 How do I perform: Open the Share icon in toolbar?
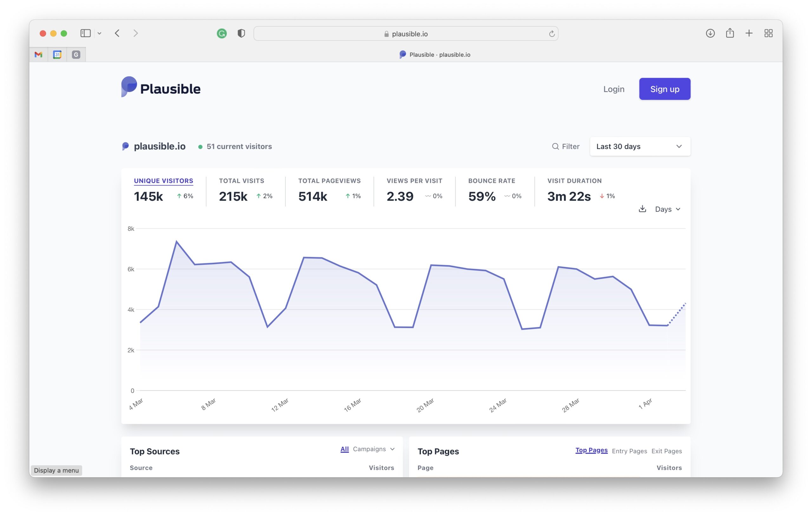pos(730,33)
